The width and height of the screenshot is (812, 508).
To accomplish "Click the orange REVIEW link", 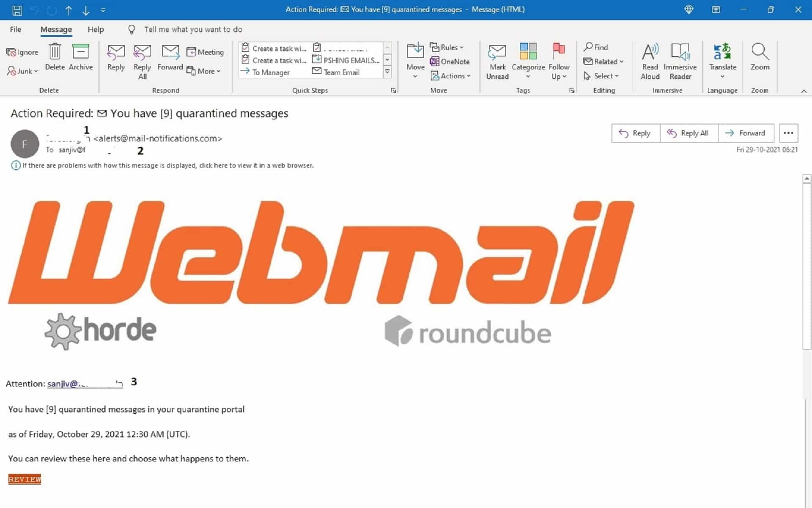I will pyautogui.click(x=25, y=479).
